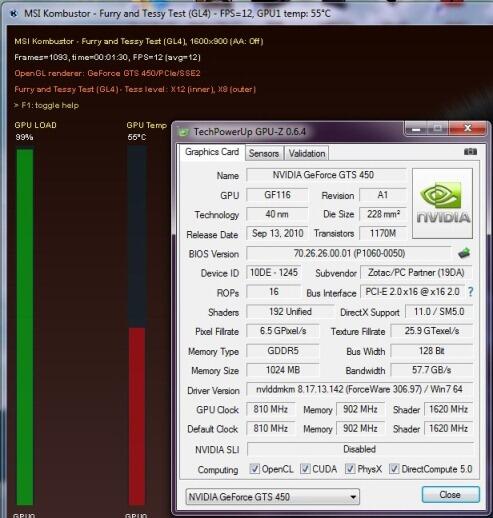The height and width of the screenshot is (518, 493).
Task: Click the Transistors field 1170M
Action: [x=382, y=233]
